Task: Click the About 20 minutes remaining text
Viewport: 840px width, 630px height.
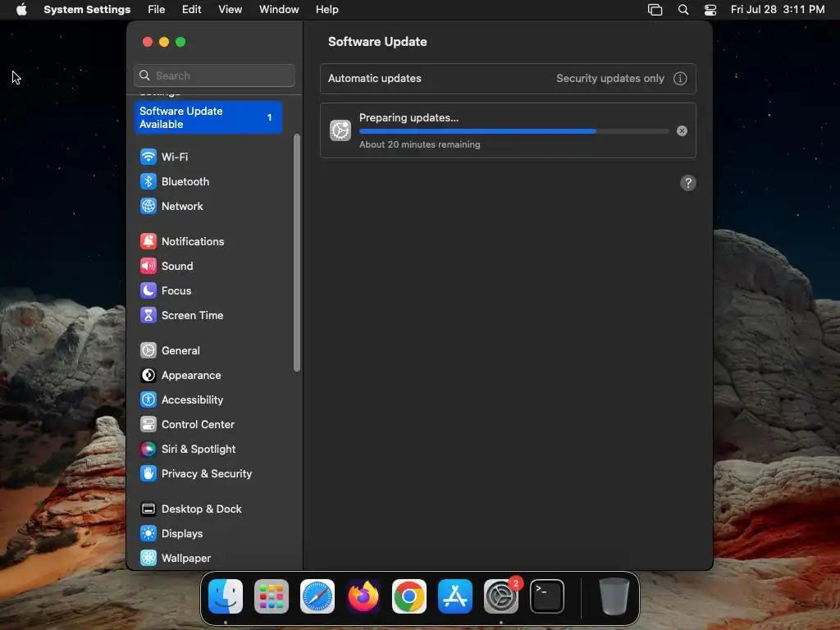Action: click(419, 144)
